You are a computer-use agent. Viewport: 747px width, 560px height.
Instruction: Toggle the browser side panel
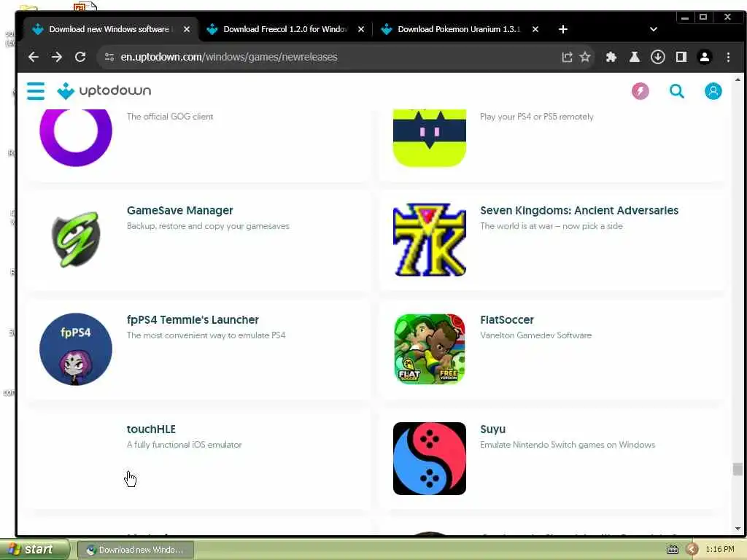[681, 57]
